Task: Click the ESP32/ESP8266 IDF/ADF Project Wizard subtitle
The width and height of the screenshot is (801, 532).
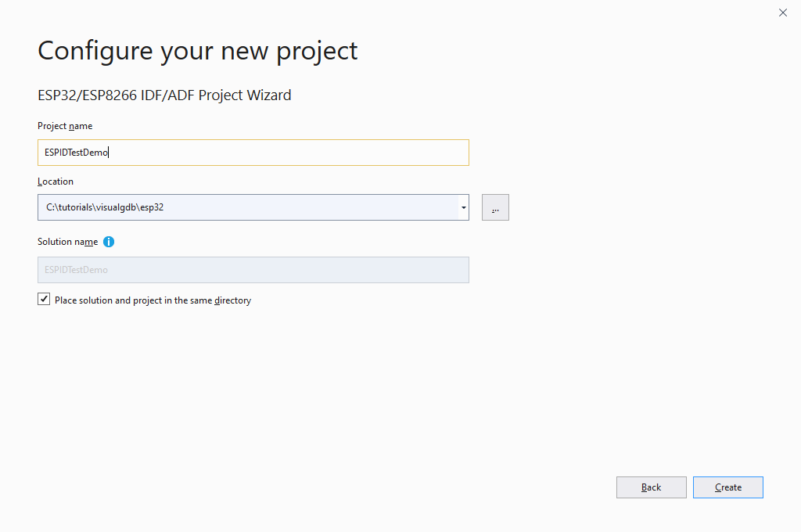Action: (164, 95)
